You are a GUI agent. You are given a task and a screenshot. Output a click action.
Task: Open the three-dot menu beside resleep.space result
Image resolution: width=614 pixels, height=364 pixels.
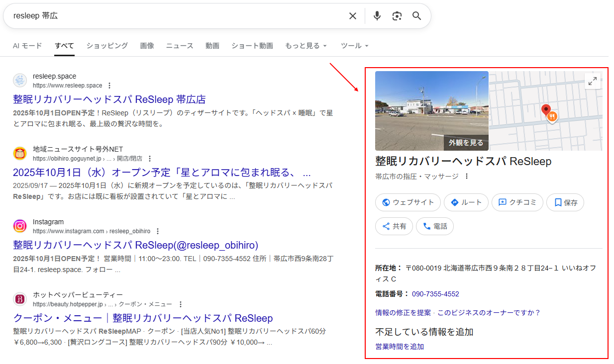click(x=110, y=86)
